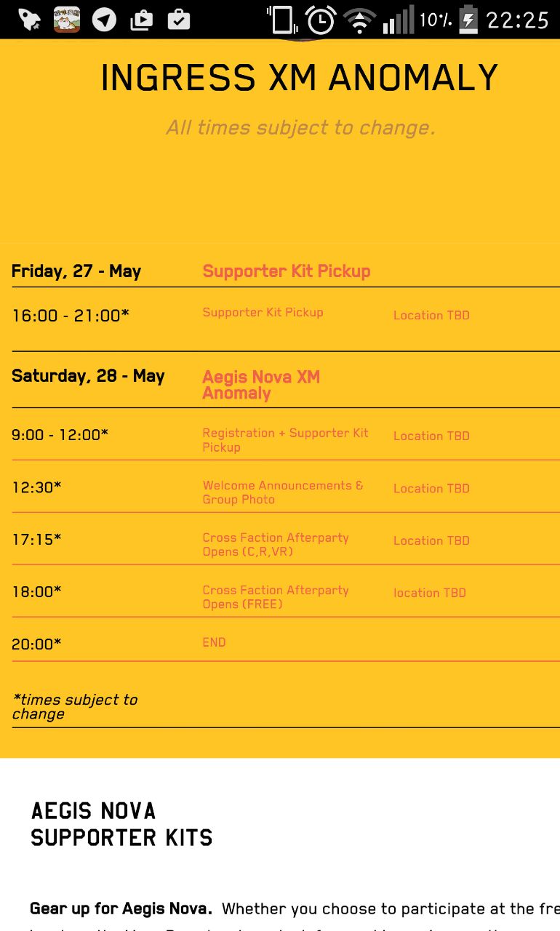Tap Location TBD for the 16:00 pickup
The height and width of the screenshot is (931, 560).
point(431,316)
